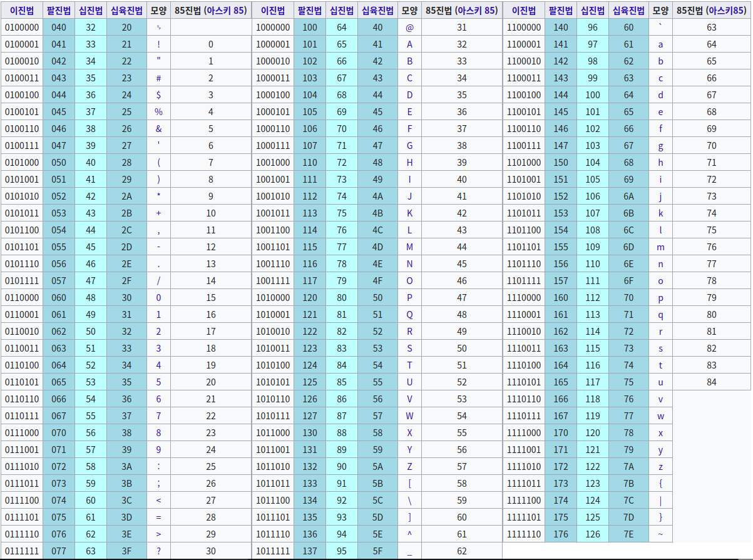Follow the @ character link
The width and height of the screenshot is (753, 560).
pyautogui.click(x=410, y=28)
